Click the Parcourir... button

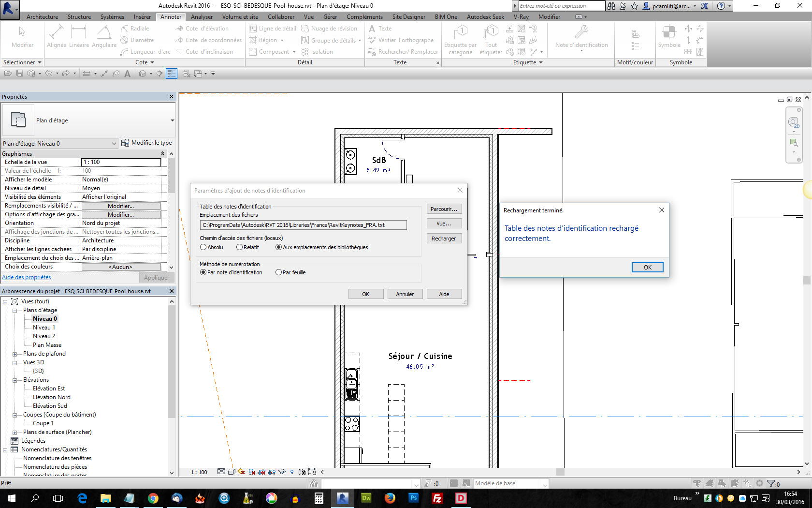tap(444, 209)
